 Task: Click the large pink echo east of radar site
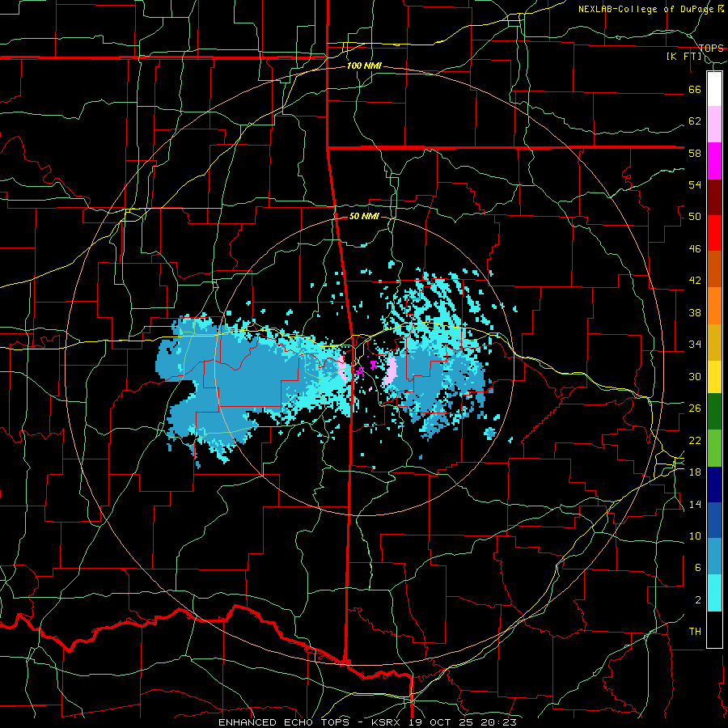391,371
